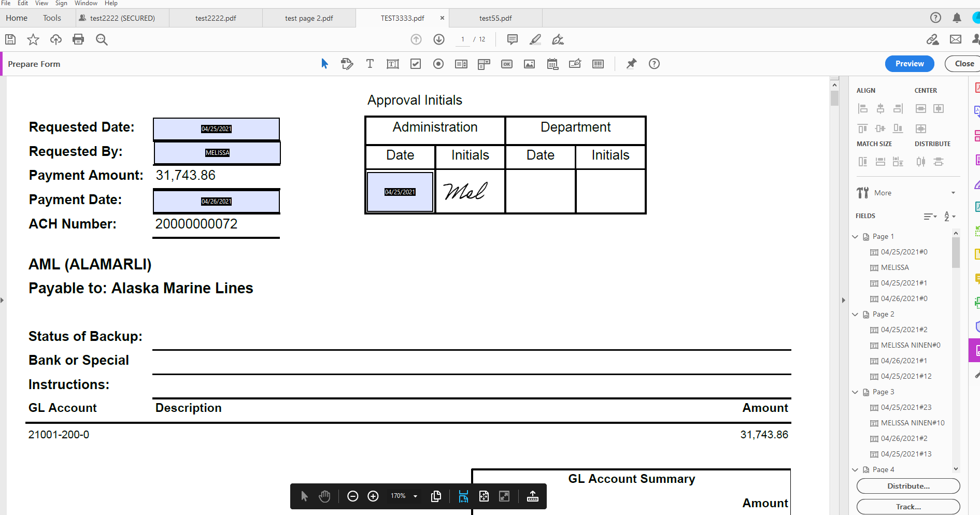The height and width of the screenshot is (515, 980).
Task: Open the Distribute dialog for this form
Action: click(x=908, y=486)
